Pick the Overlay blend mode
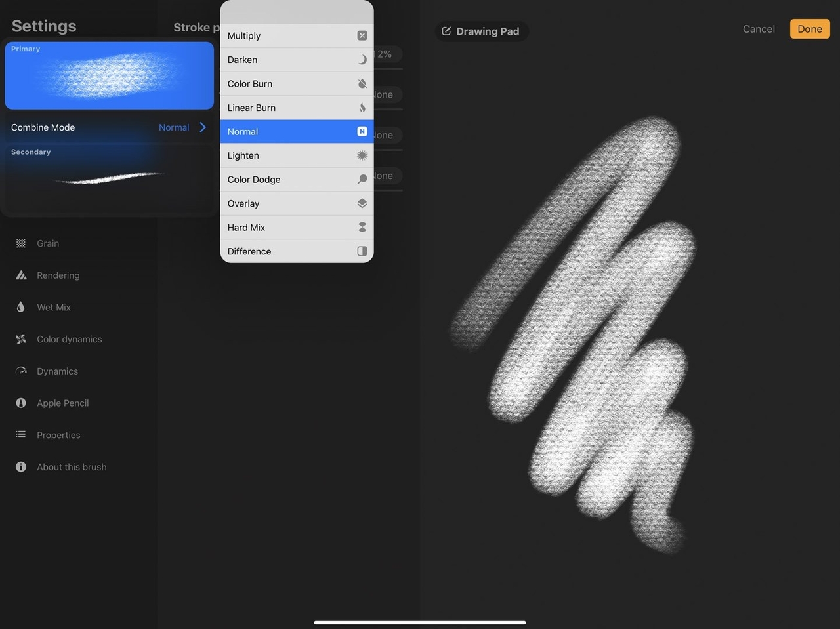Image resolution: width=840 pixels, height=629 pixels. [297, 203]
